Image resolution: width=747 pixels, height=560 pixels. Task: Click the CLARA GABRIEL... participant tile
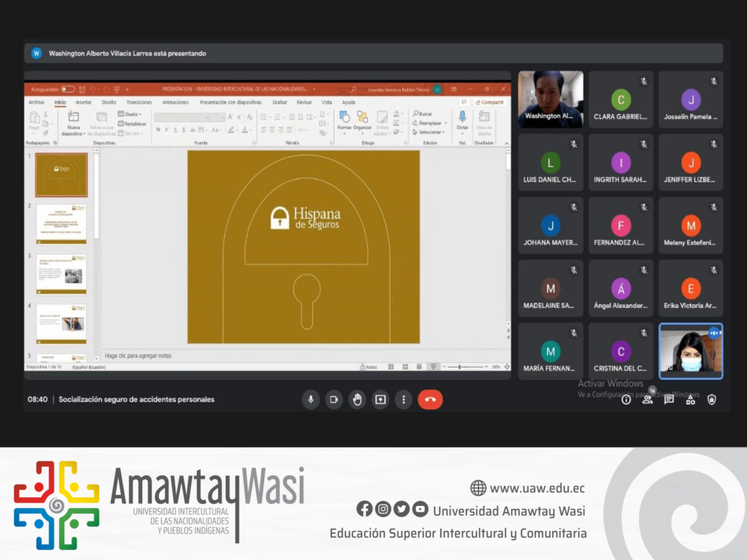[620, 99]
